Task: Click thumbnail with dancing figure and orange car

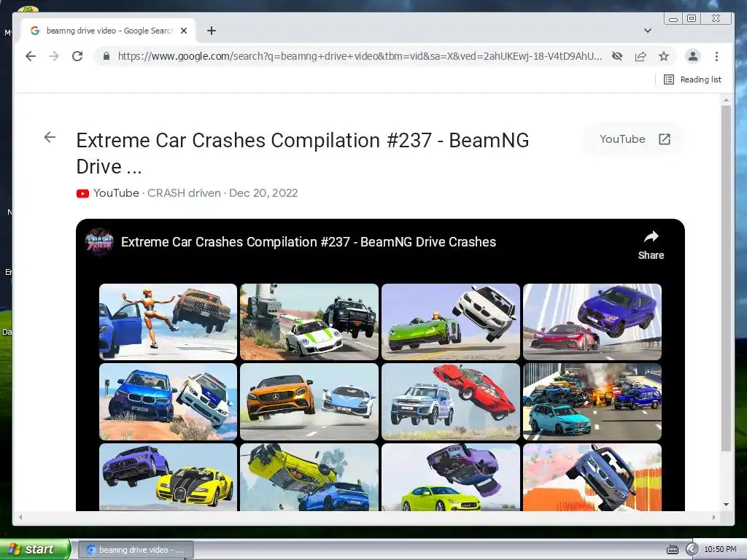Action: pos(168,322)
